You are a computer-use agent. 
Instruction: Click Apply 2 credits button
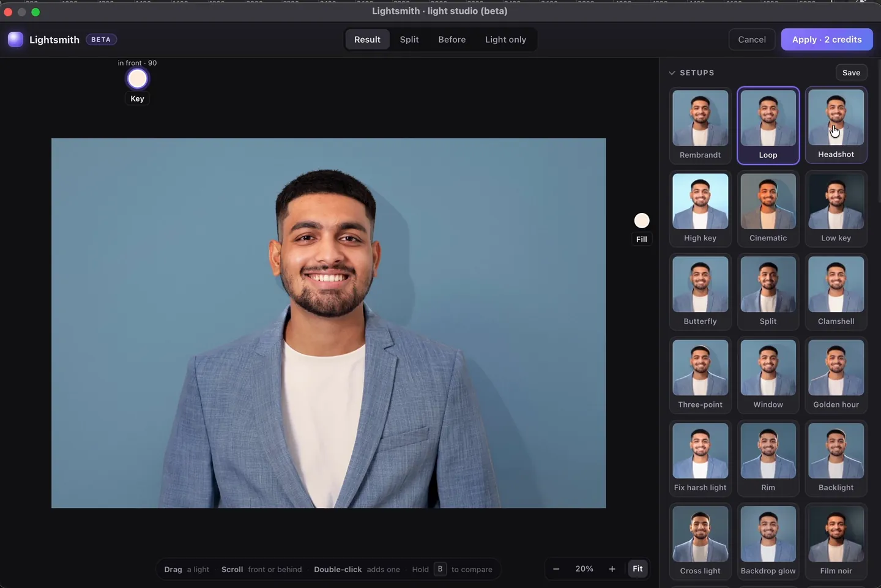click(827, 39)
